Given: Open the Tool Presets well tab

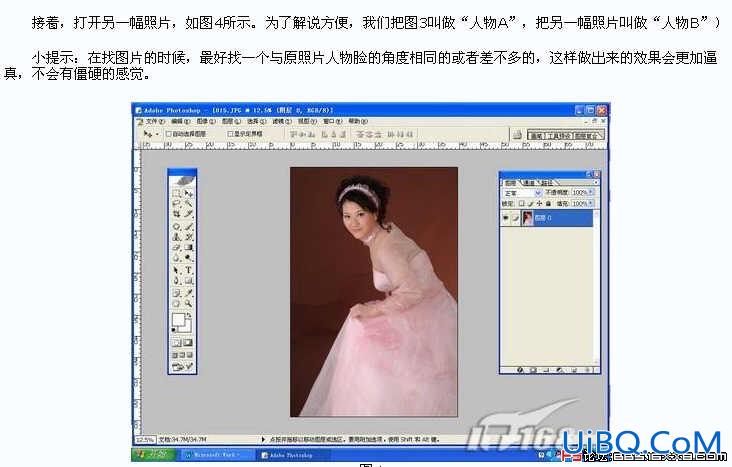Looking at the screenshot, I should tap(559, 135).
